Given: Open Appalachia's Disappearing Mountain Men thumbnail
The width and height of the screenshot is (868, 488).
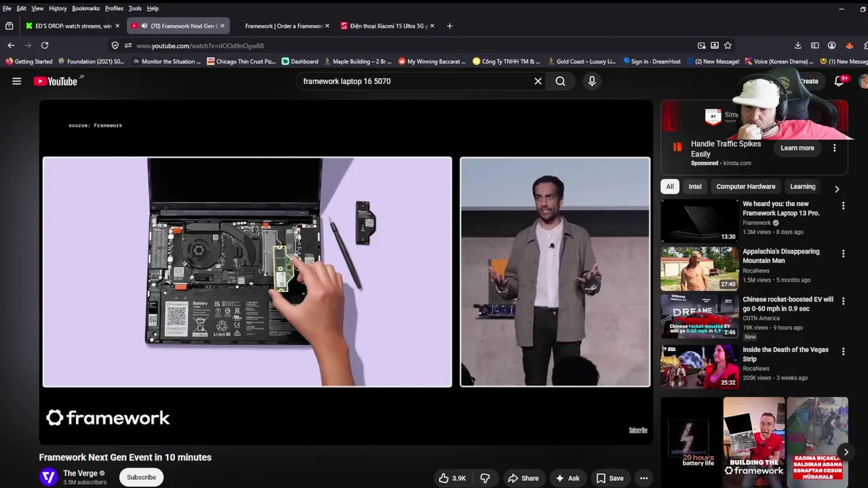Looking at the screenshot, I should click(700, 268).
